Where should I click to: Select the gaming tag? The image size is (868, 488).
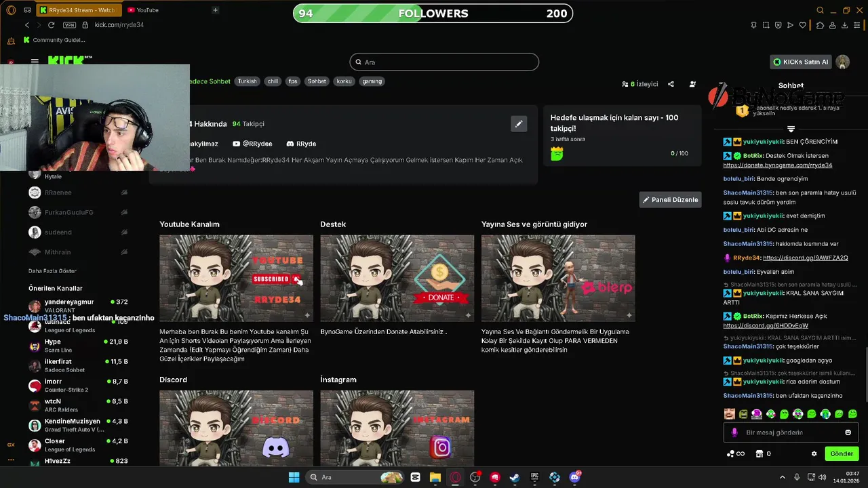pos(372,81)
